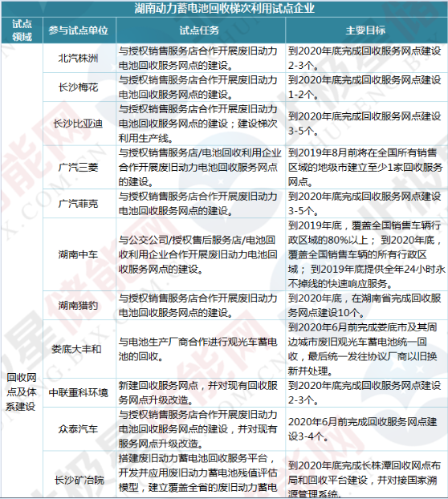
Task: Click the 试点任务 column header
Action: [x=201, y=30]
